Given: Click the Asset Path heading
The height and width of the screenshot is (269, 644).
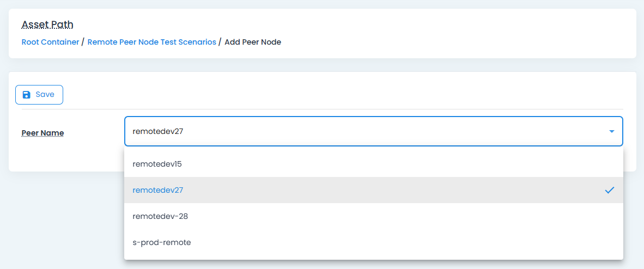Looking at the screenshot, I should click(x=47, y=25).
